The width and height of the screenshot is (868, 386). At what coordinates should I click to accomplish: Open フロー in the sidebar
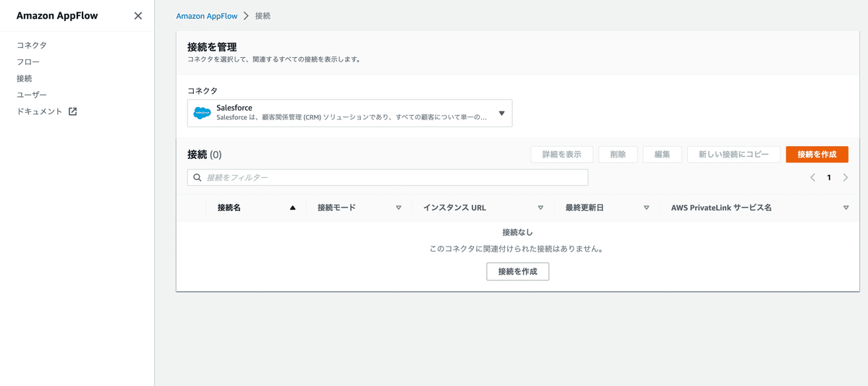coord(28,61)
